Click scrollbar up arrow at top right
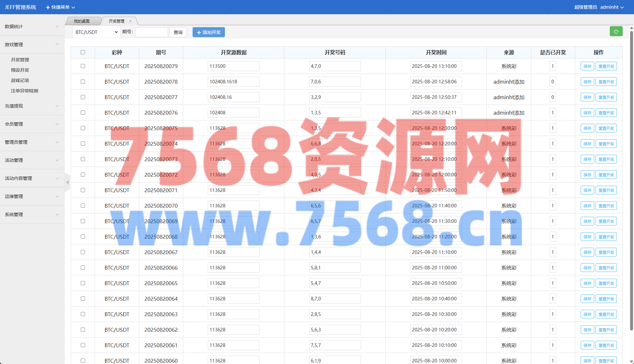Image resolution: width=634 pixels, height=364 pixels. (x=631, y=28)
